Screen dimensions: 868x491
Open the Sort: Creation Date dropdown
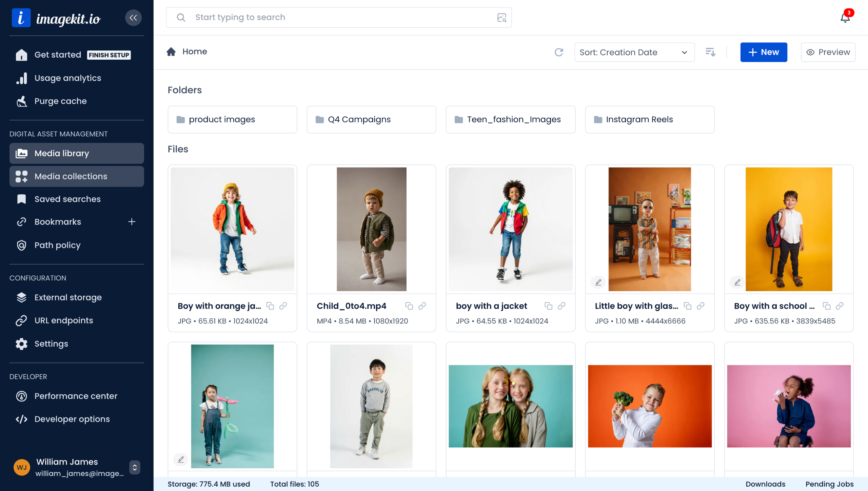[x=634, y=52]
